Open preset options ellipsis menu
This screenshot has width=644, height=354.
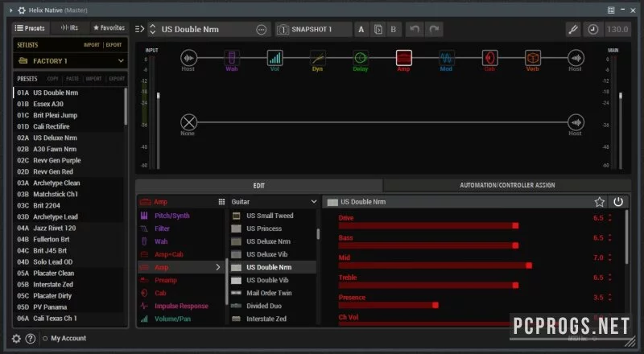(x=261, y=30)
